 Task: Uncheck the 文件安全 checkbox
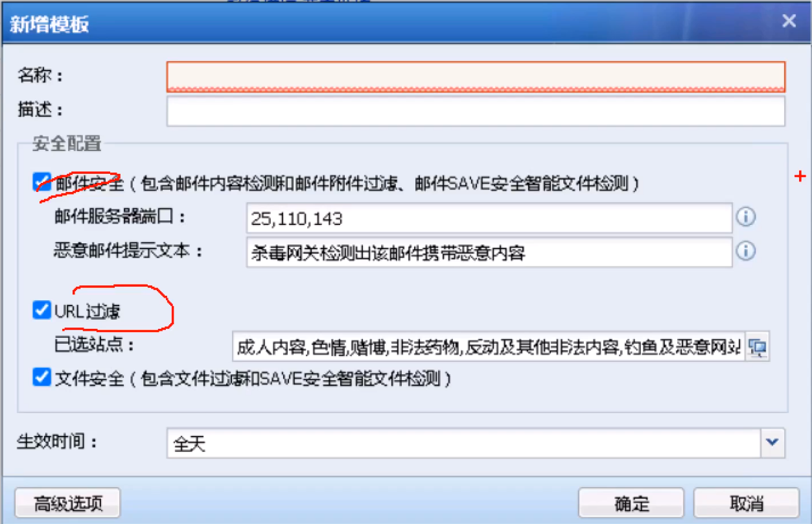point(42,377)
